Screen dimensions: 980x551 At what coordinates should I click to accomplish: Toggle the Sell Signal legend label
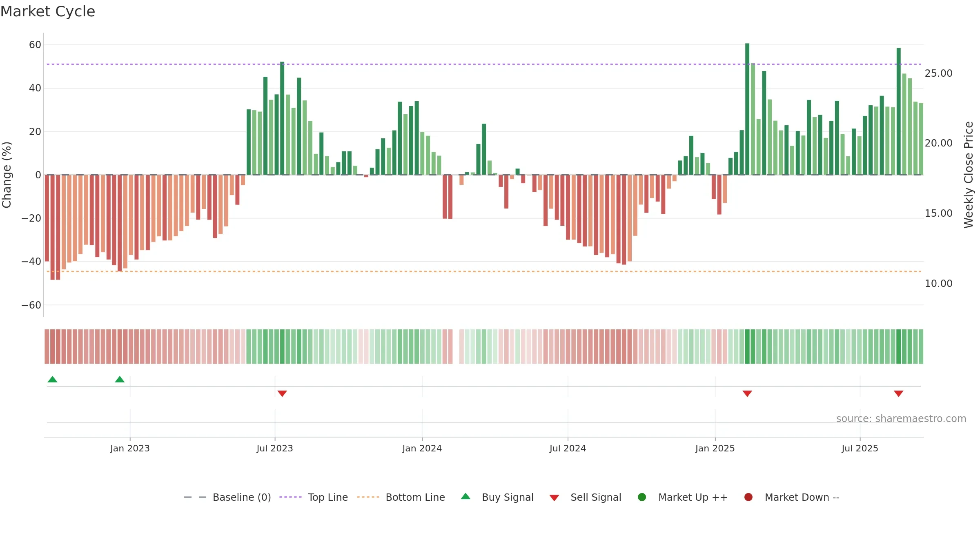[x=596, y=497]
